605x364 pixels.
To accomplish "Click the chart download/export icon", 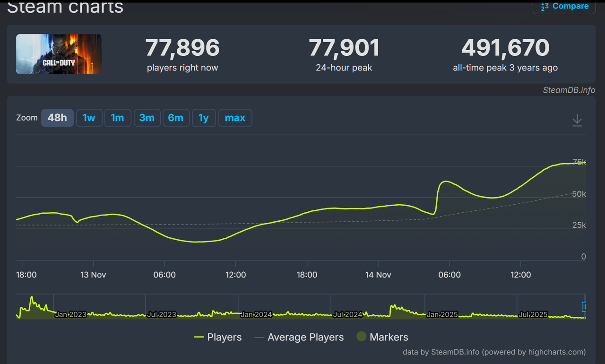I will coord(577,120).
